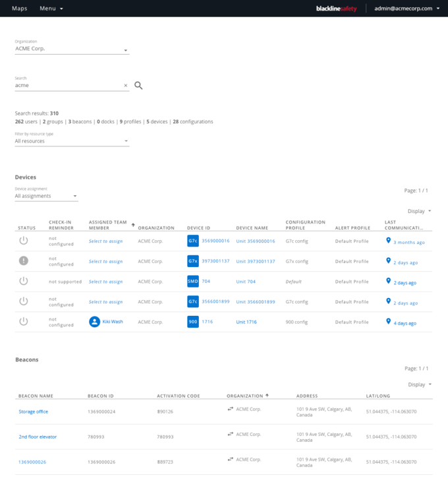This screenshot has width=448, height=490.
Task: Click location pin for Unit 704 row
Action: (388, 281)
